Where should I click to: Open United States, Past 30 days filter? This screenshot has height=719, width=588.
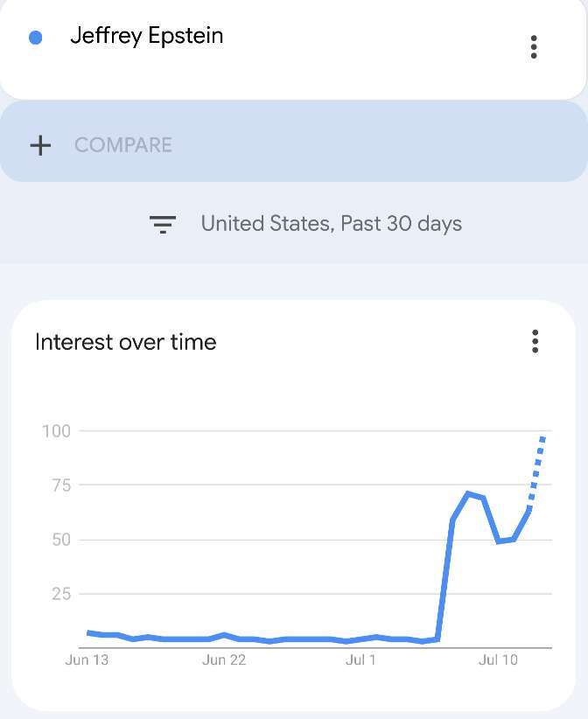[x=331, y=224]
